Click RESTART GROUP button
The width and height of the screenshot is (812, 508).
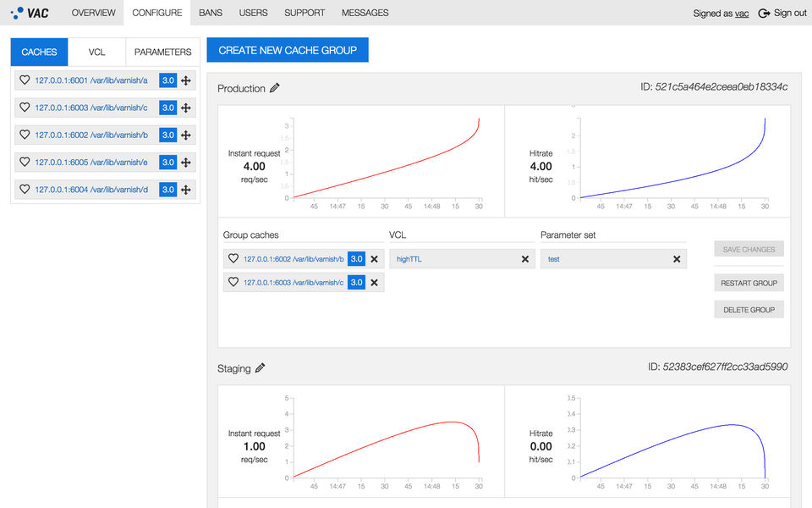(749, 283)
